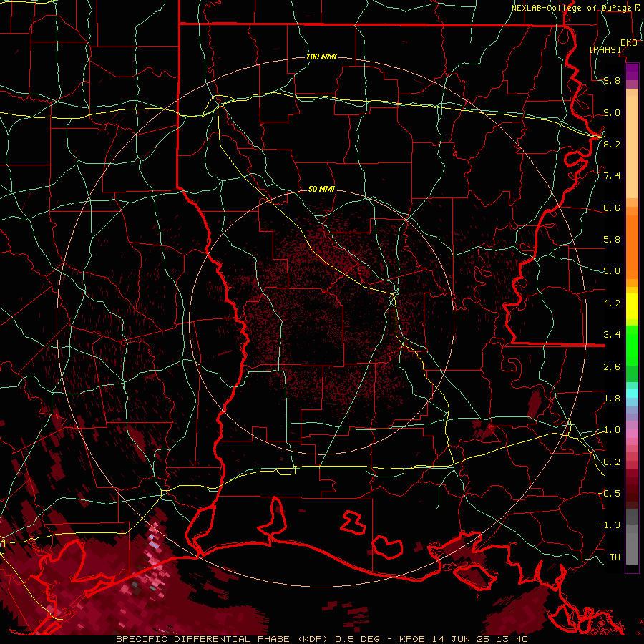Click the purple top segment of the color bar
The image size is (644, 644).
(x=632, y=72)
